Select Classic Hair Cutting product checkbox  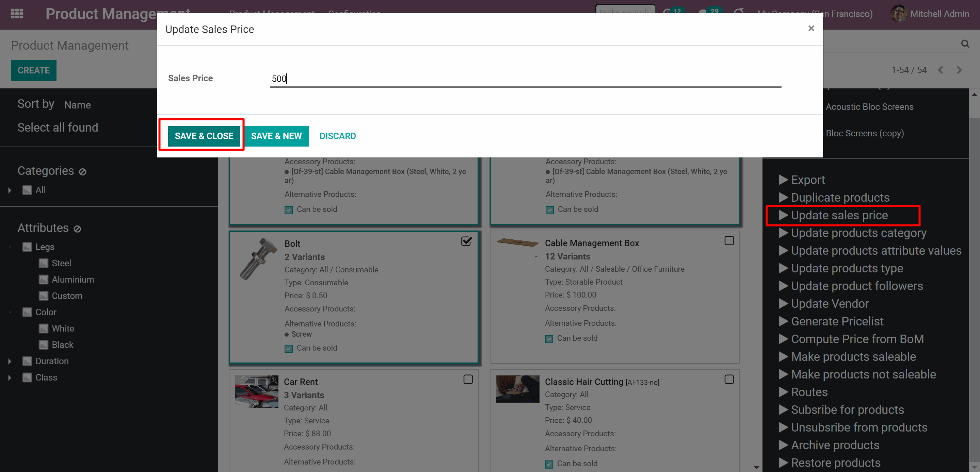click(729, 379)
